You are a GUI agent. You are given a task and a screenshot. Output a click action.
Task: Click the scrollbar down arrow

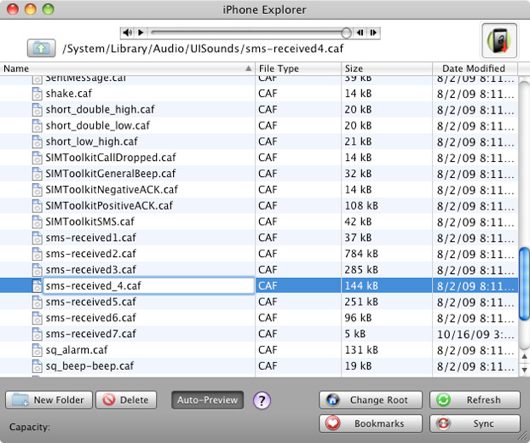coord(524,370)
